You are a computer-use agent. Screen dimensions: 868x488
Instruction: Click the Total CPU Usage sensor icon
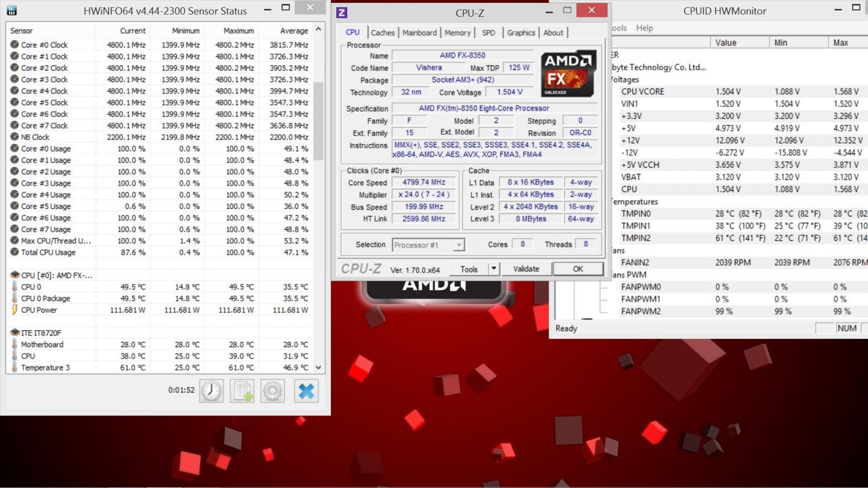pyautogui.click(x=15, y=252)
